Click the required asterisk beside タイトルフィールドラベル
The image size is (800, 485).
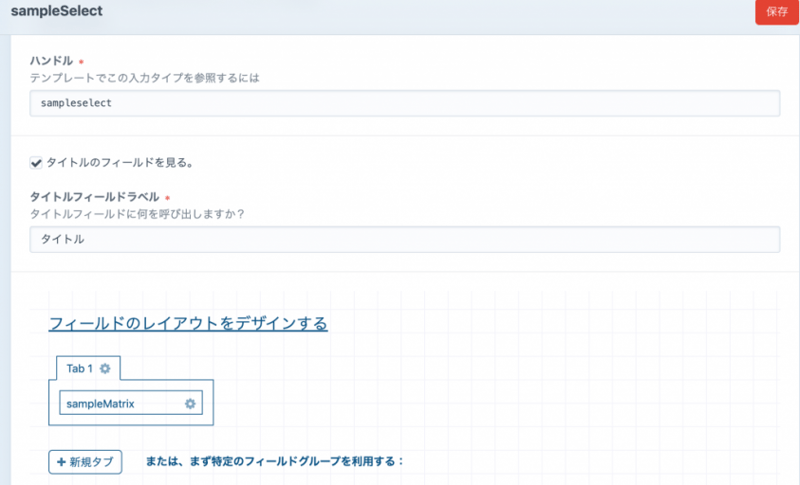pyautogui.click(x=167, y=198)
